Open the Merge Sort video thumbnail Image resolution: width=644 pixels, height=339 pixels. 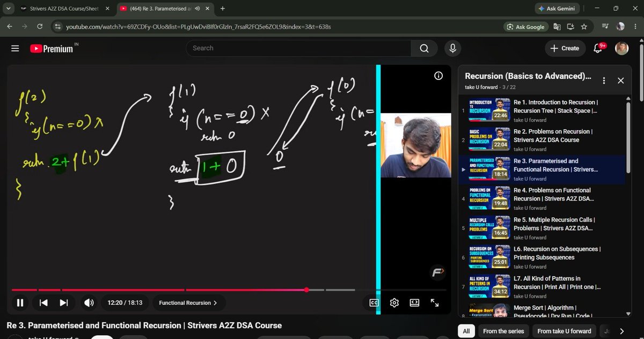point(489,311)
